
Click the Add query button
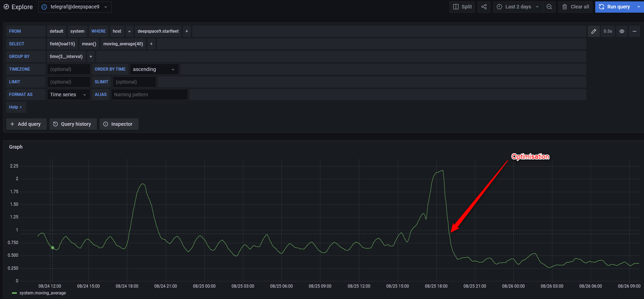point(26,124)
